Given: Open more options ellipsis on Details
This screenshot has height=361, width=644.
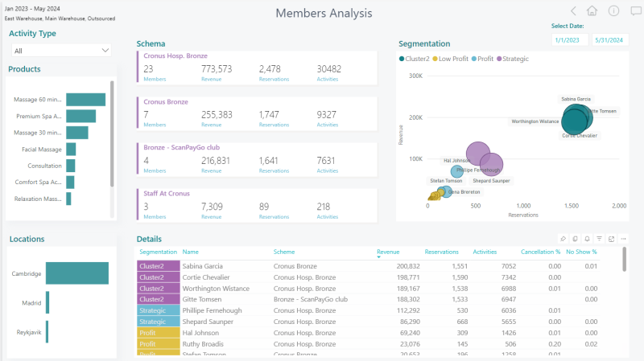Looking at the screenshot, I should tap(623, 239).
